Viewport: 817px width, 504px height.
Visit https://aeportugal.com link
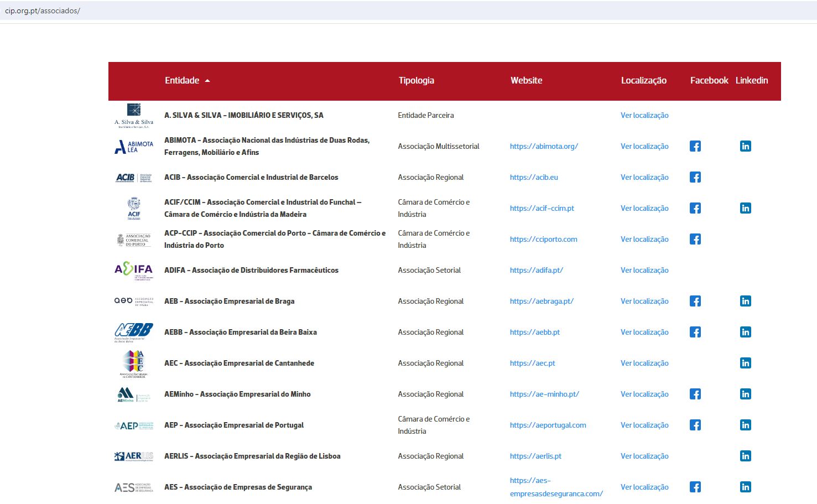pos(548,425)
